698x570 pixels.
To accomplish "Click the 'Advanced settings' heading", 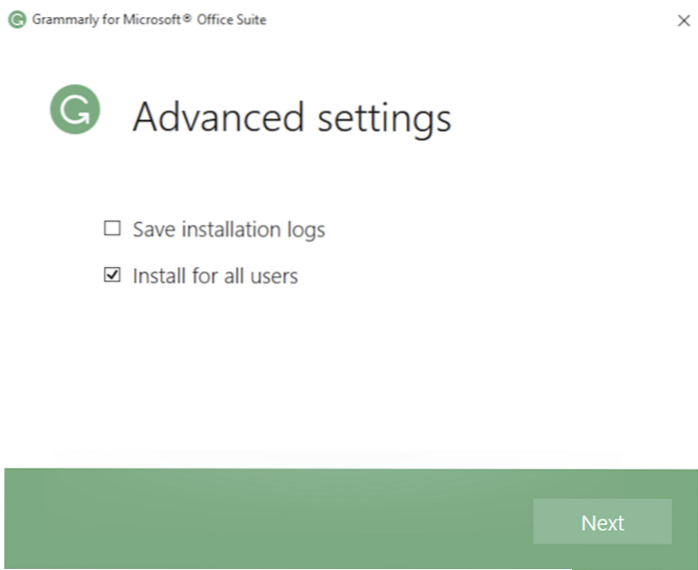I will [x=291, y=118].
